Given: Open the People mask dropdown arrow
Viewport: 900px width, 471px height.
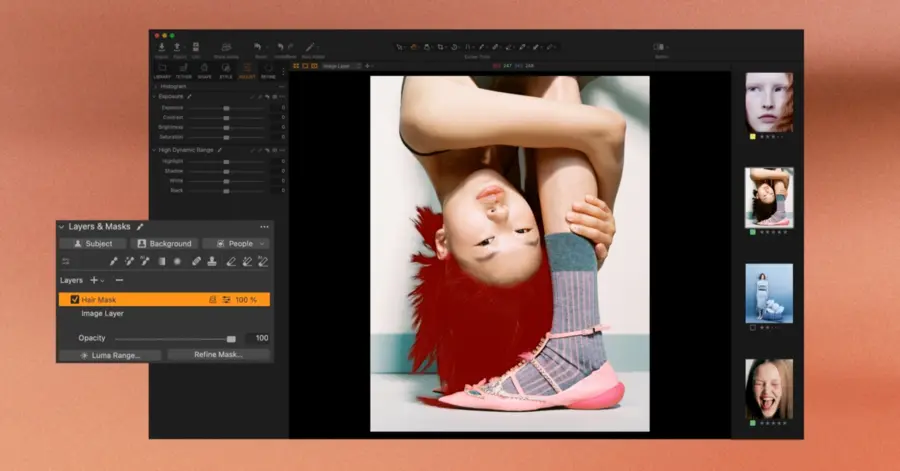Looking at the screenshot, I should pos(262,244).
